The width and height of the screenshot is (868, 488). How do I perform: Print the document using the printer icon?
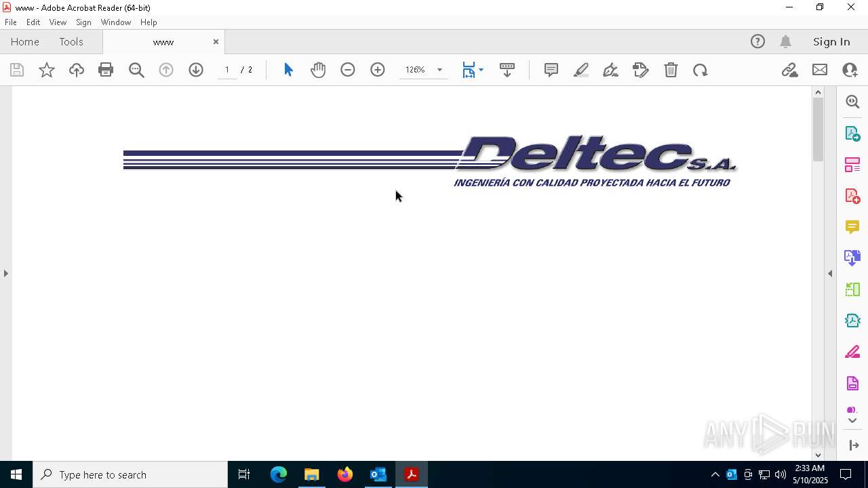106,70
